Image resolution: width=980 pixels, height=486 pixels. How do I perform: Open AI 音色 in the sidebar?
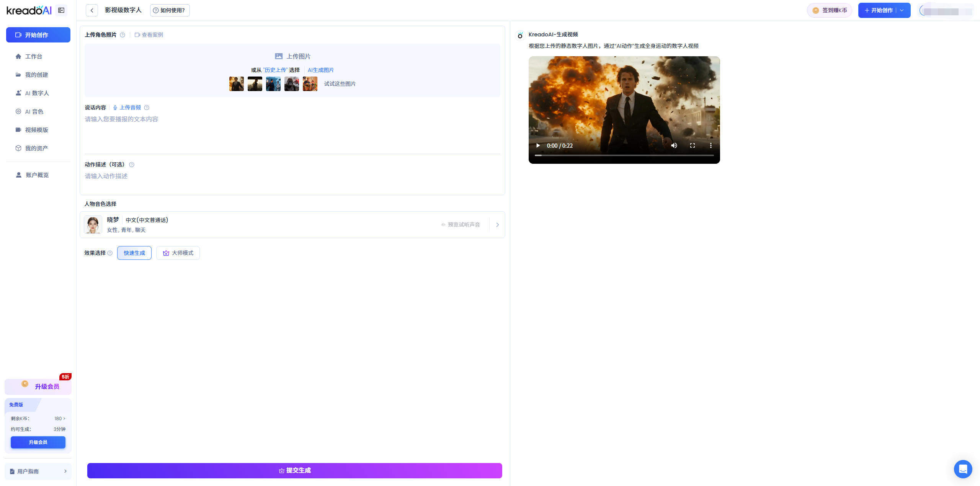tap(34, 111)
